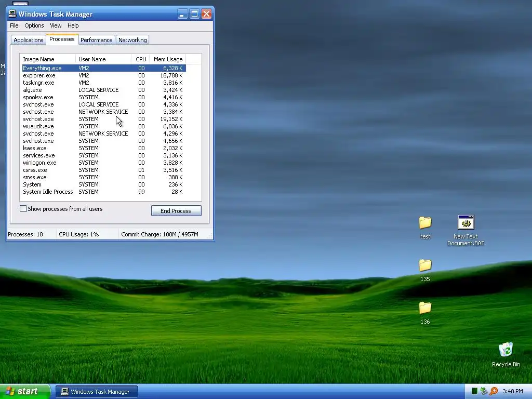Click the Processes: 18 status bar entry
Viewport: 532px width, 399px height.
[x=32, y=234]
